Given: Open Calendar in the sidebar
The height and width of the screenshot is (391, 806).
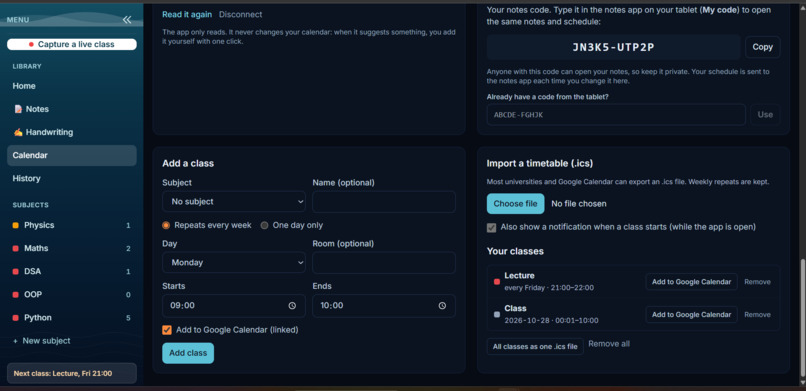Looking at the screenshot, I should point(72,155).
